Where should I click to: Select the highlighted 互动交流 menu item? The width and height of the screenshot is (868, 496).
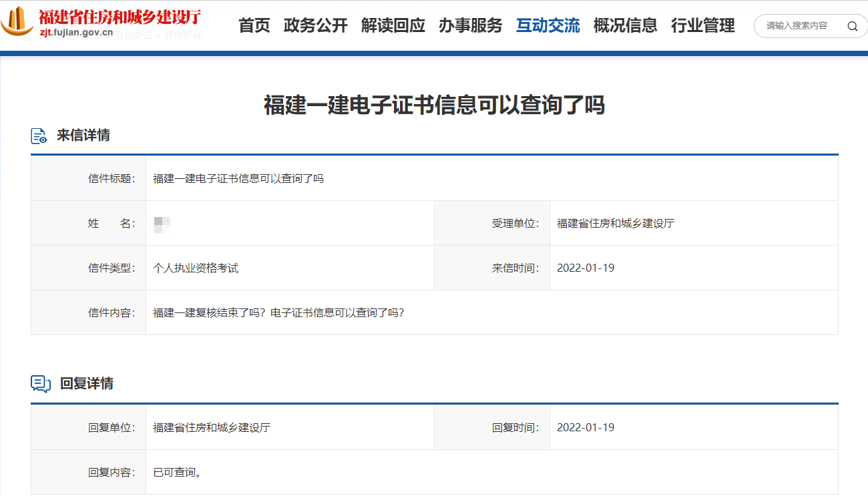(x=548, y=26)
